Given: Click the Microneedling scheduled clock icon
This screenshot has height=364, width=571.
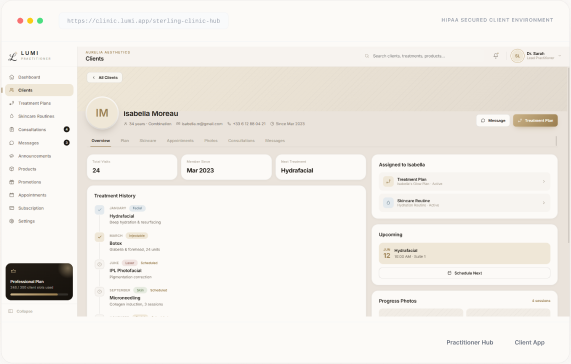Looking at the screenshot, I should point(99,292).
